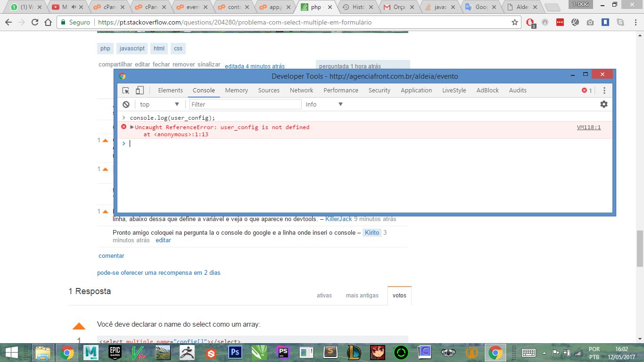Sort answers by 'ativas' tab
644x362 pixels.
pos(324,296)
